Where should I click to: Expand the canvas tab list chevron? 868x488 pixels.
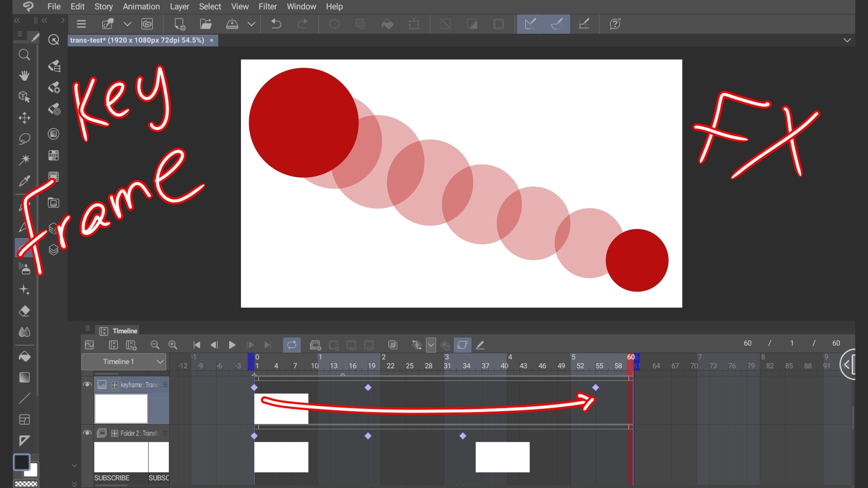point(847,40)
